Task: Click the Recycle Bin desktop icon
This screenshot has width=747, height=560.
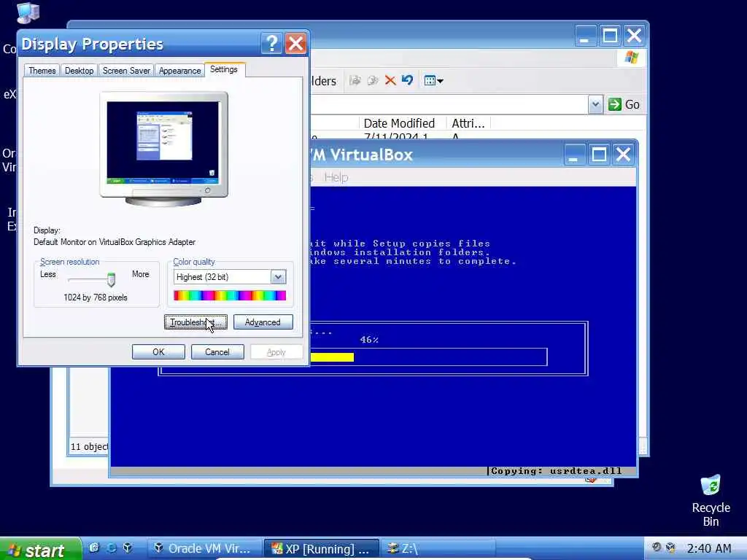Action: 711,500
